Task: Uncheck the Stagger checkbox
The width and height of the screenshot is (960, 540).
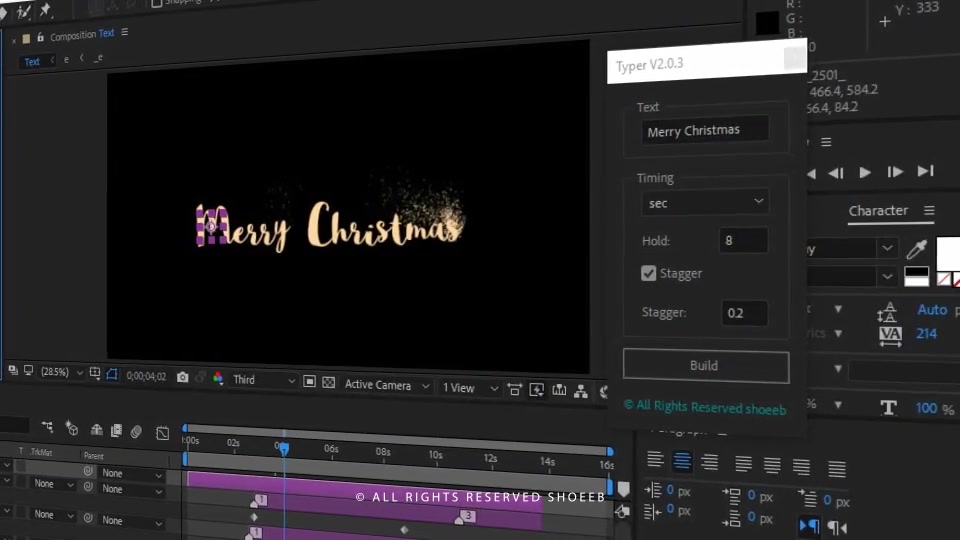Action: (648, 273)
